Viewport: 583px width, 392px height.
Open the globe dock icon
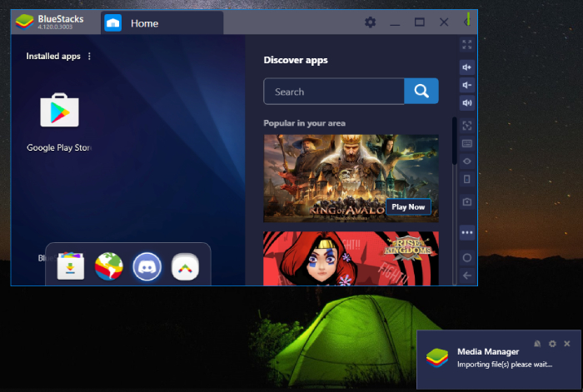109,266
